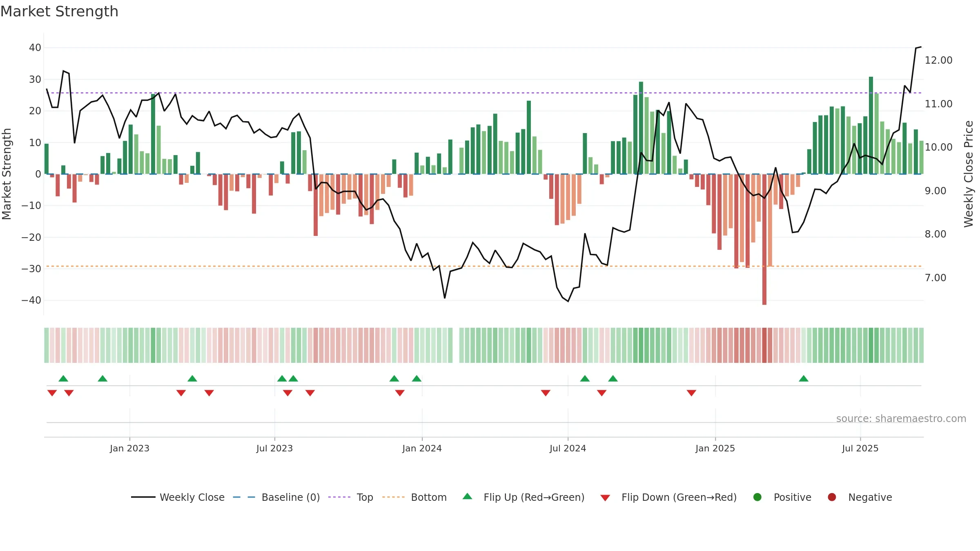Click the last flip-up marker near mid 2025
Viewport: 980px width, 551px height.
pos(804,378)
